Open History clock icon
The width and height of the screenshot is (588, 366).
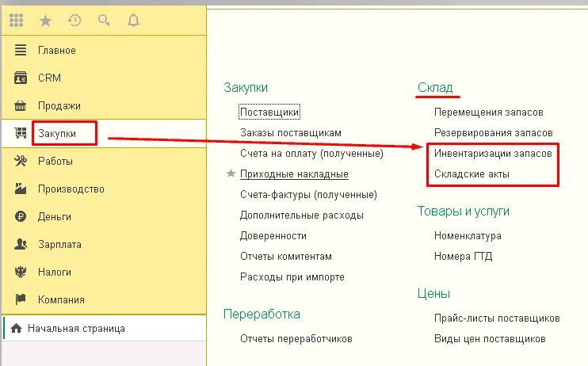[x=74, y=20]
